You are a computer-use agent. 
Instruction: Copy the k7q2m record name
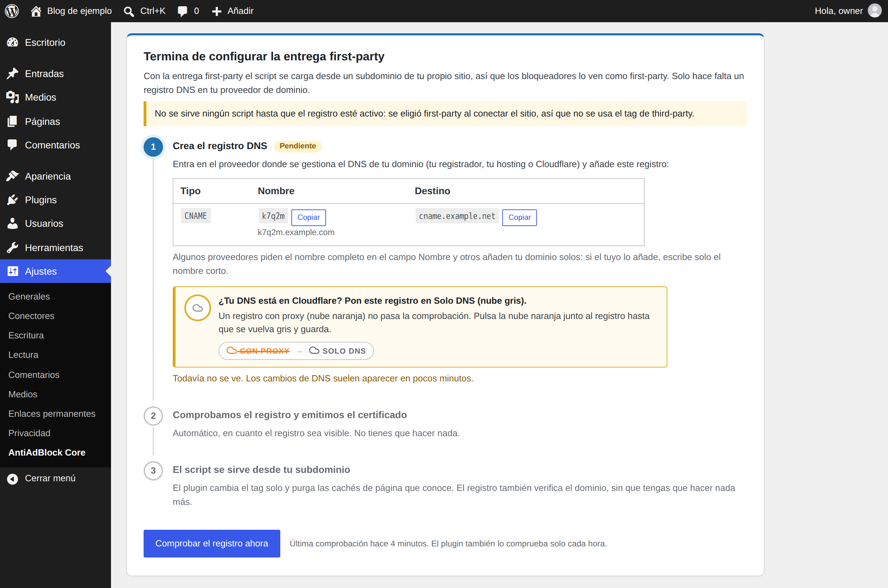coord(308,217)
